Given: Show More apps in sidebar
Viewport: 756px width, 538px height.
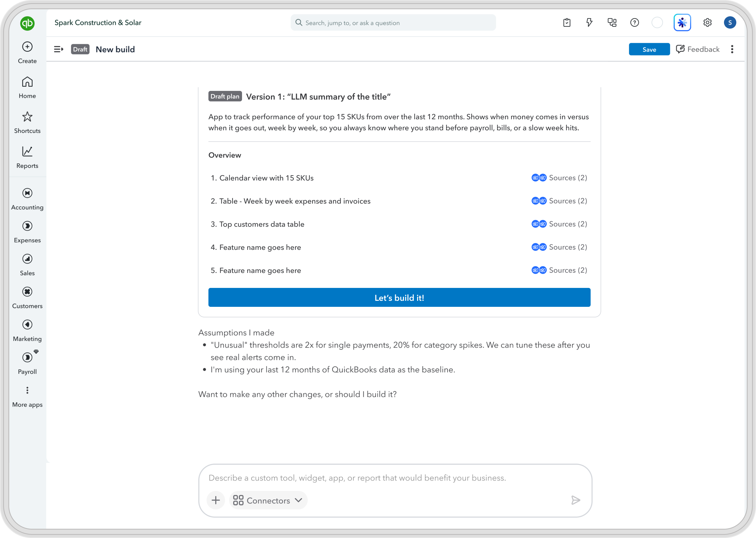Looking at the screenshot, I should click(x=27, y=397).
